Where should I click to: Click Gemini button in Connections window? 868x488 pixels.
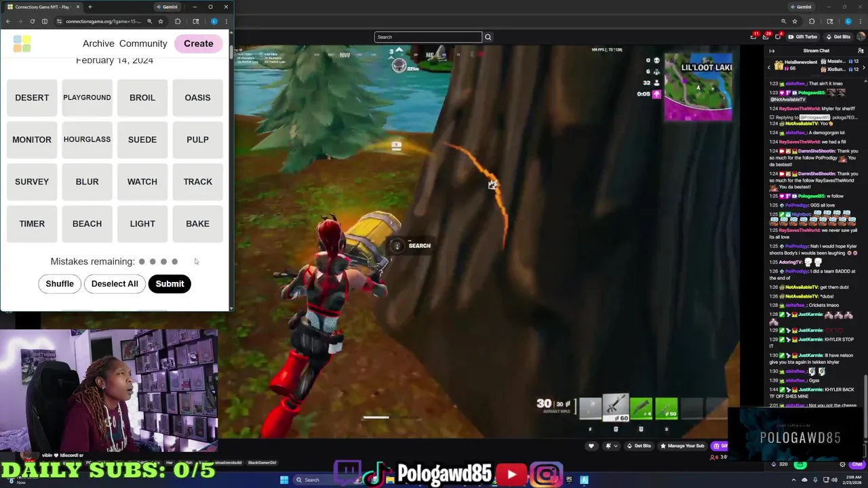[167, 7]
